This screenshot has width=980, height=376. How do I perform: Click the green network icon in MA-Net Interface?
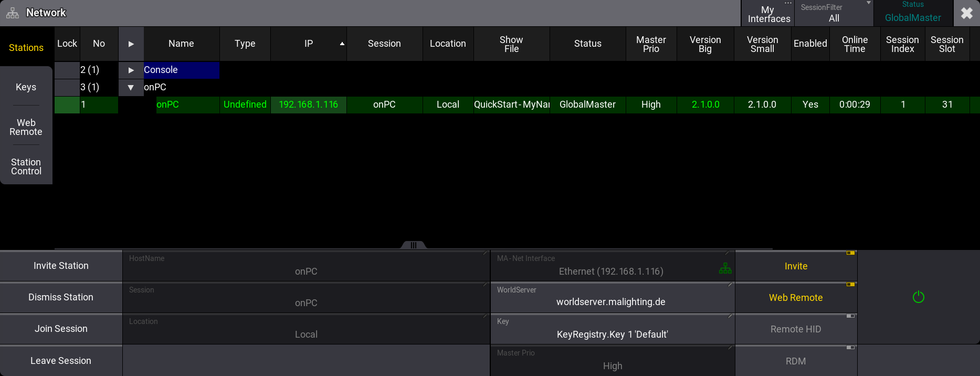click(725, 269)
